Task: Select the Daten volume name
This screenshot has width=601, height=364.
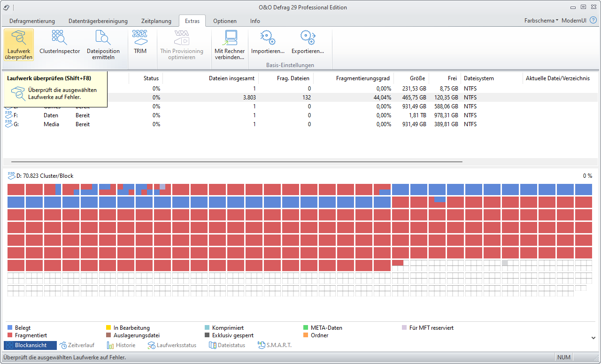Action: coord(51,115)
